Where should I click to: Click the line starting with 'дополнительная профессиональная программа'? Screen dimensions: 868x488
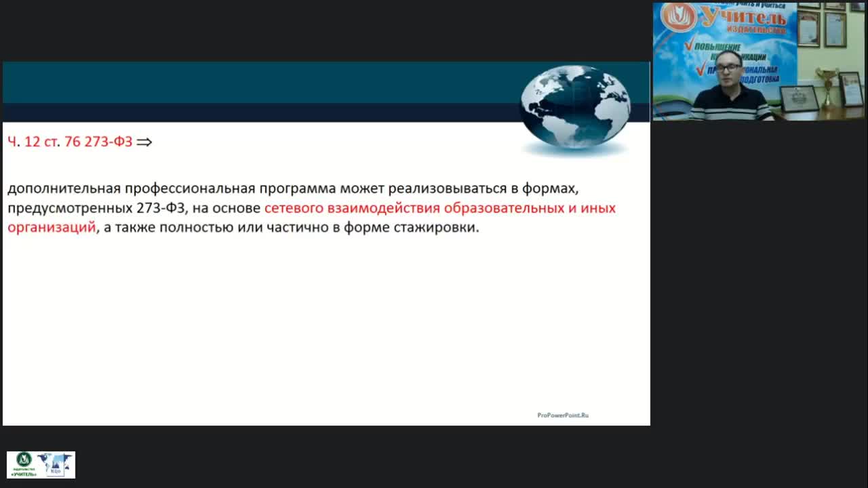point(293,188)
